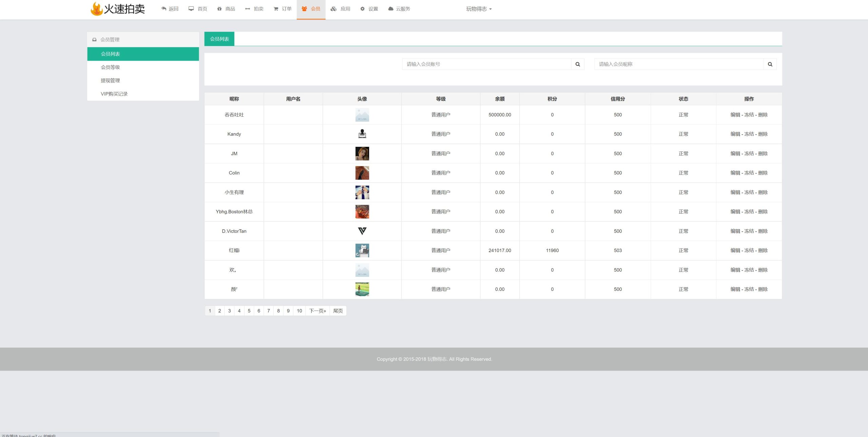Open 提现管理 withdrawal management page

coord(110,80)
